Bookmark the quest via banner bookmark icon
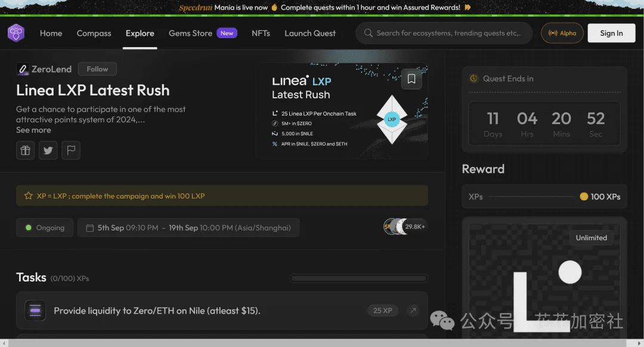The height and width of the screenshot is (347, 644). (411, 79)
